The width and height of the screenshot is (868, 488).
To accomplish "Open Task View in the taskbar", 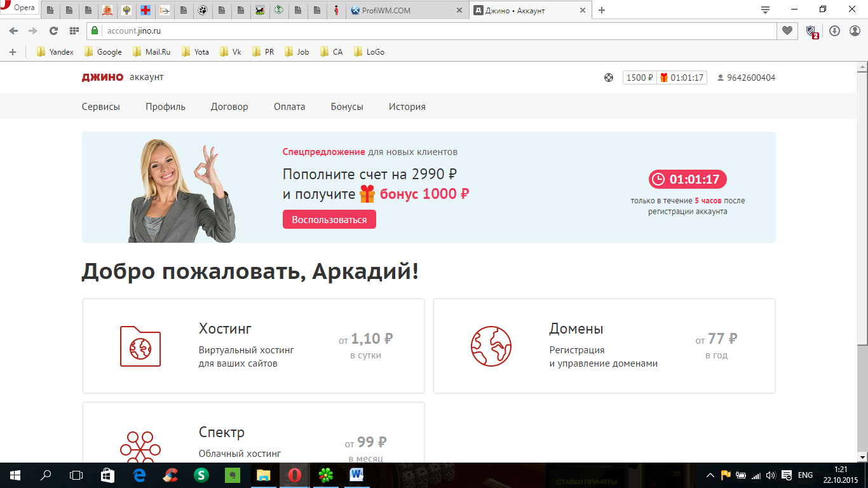I will (x=76, y=475).
